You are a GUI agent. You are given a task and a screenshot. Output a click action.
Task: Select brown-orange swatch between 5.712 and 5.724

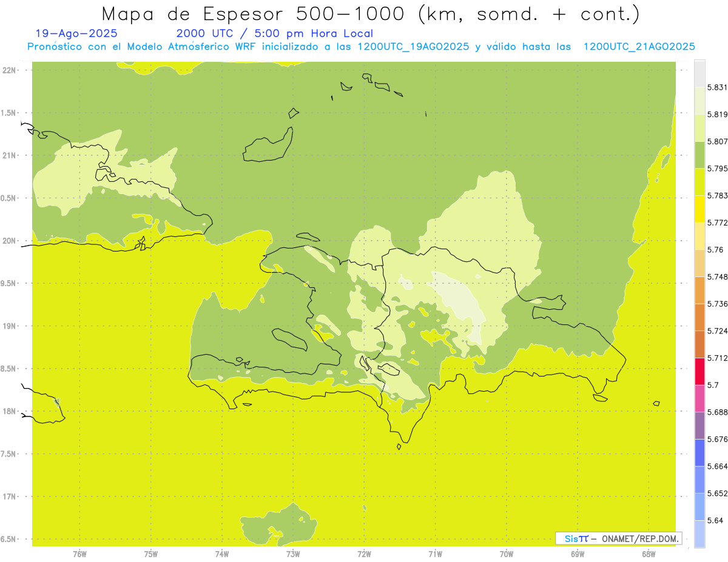699,344
